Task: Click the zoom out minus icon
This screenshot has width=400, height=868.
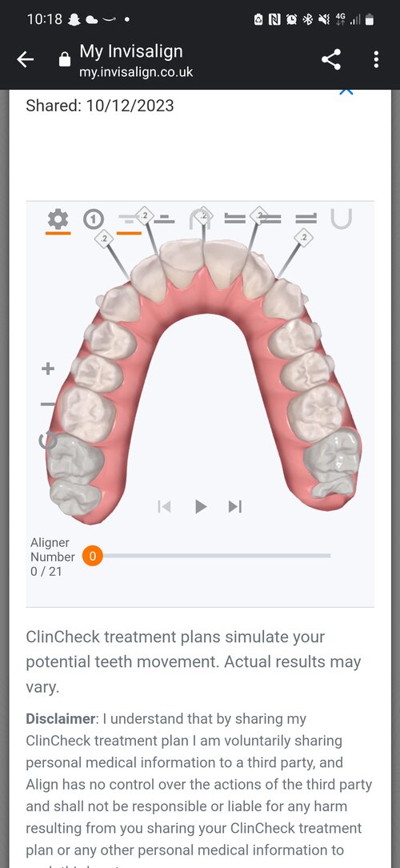Action: point(48,404)
